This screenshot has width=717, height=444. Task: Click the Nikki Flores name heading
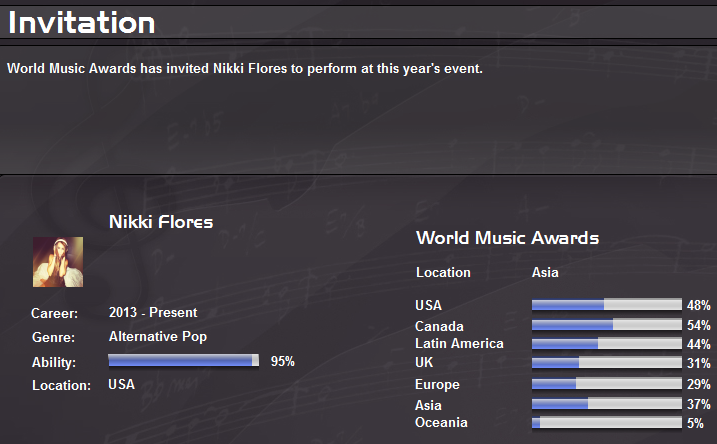tap(161, 222)
